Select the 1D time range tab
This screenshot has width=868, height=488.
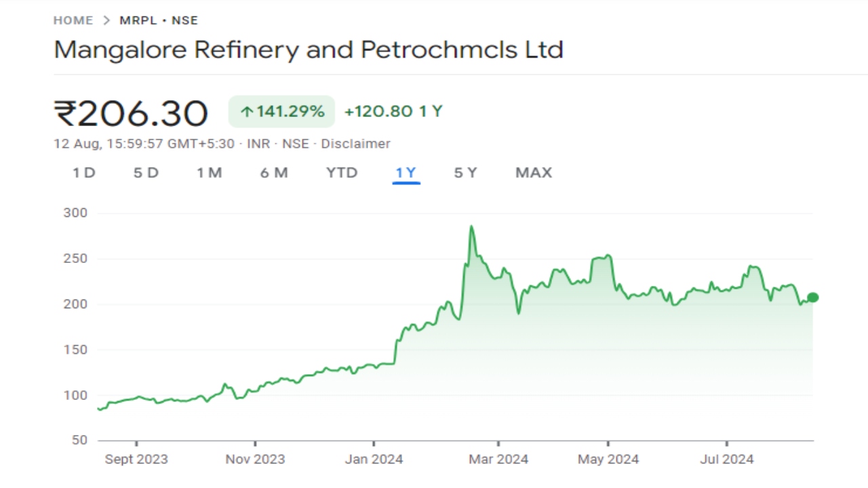pyautogui.click(x=84, y=173)
